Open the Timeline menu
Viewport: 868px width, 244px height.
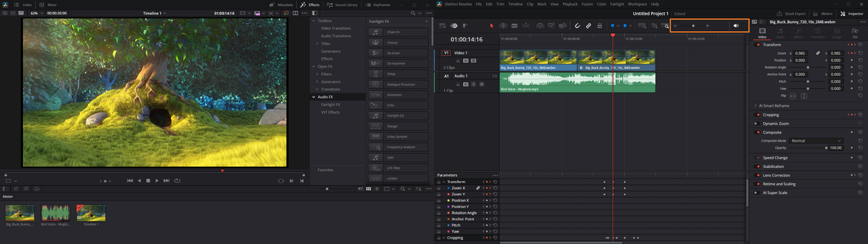tap(515, 4)
